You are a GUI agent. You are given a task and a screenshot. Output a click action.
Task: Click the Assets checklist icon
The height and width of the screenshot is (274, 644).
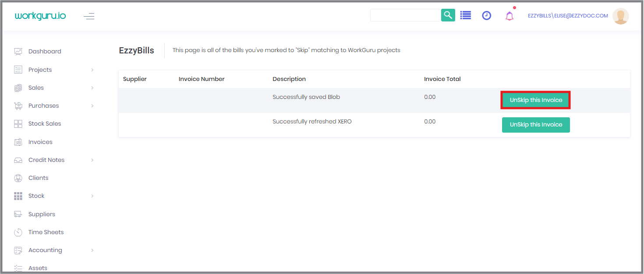pos(18,268)
